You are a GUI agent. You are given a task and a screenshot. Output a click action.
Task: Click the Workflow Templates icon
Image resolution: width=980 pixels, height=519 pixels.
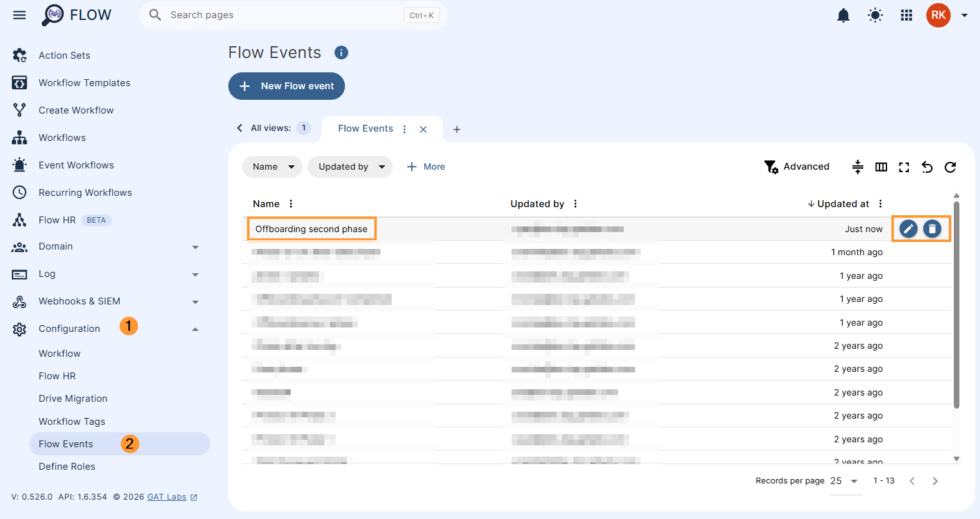click(19, 83)
